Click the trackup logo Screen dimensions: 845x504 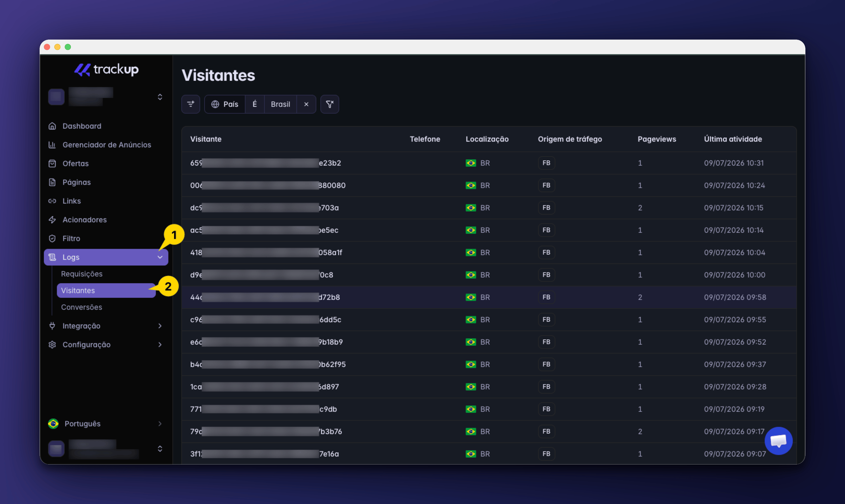click(x=106, y=69)
